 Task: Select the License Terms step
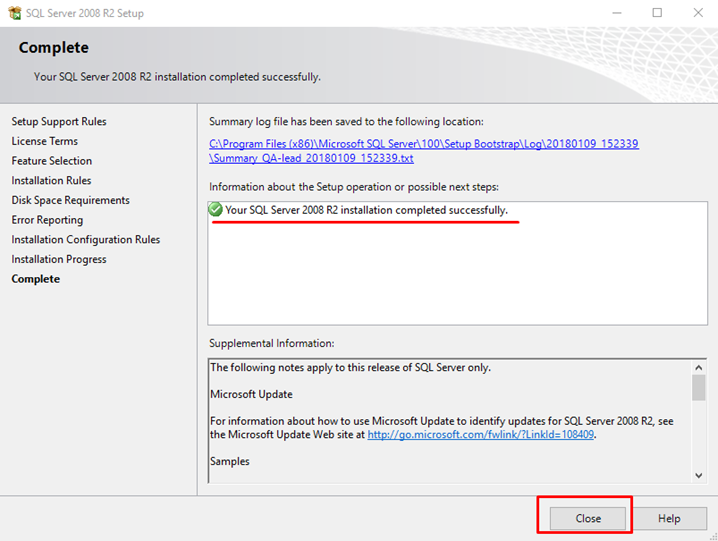(x=44, y=141)
